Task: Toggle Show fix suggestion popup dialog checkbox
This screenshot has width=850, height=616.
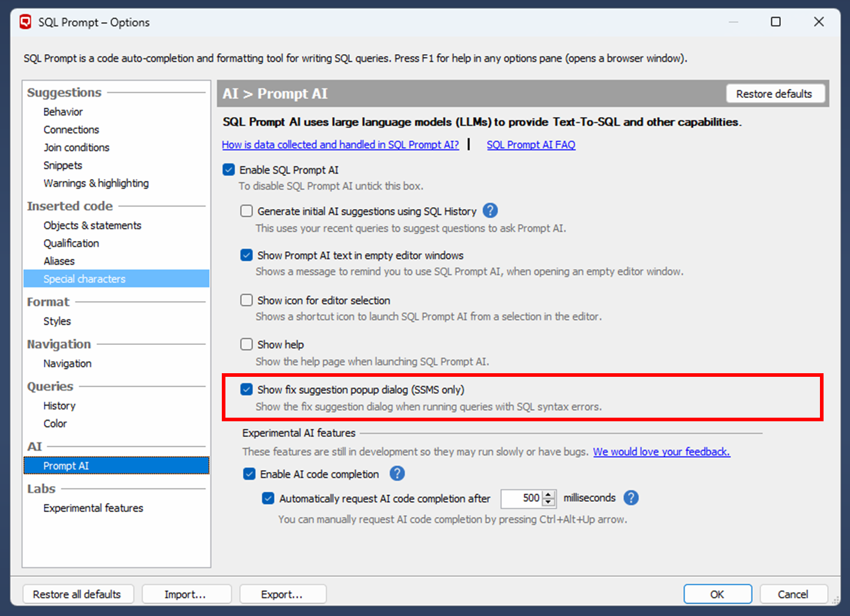Action: 246,389
